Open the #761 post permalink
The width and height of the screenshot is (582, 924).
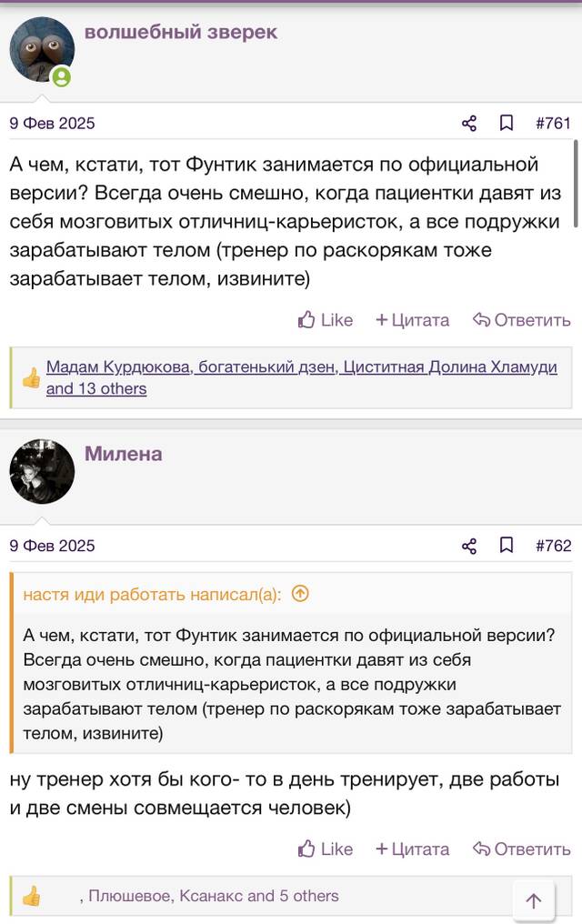[x=553, y=123]
